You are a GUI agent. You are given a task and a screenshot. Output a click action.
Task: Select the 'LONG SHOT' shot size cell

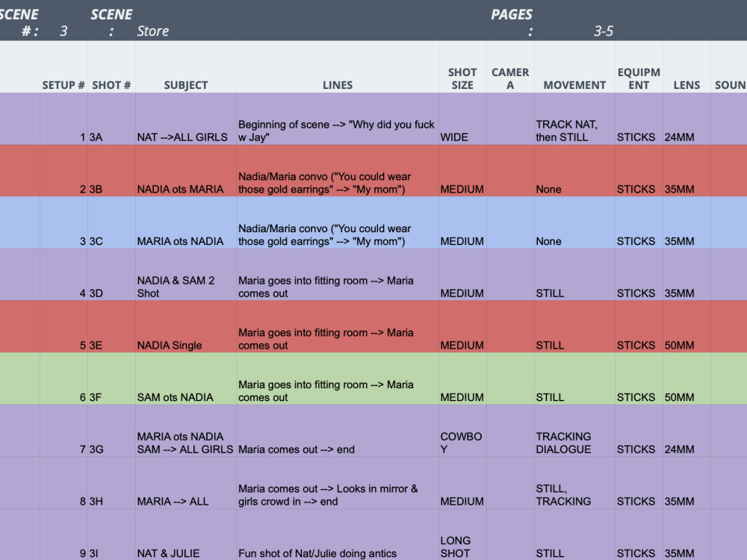click(x=462, y=535)
